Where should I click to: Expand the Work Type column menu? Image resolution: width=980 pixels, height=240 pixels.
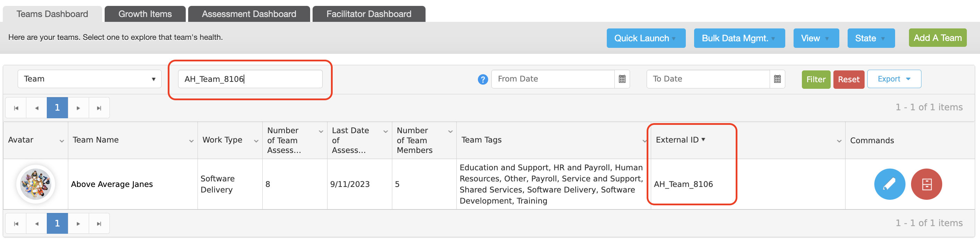tap(256, 141)
